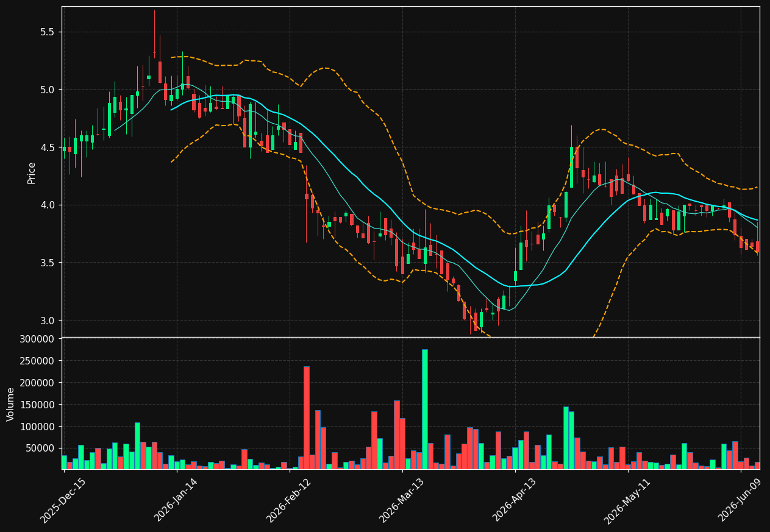Click the 200000 volume tick label

pyautogui.click(x=37, y=383)
